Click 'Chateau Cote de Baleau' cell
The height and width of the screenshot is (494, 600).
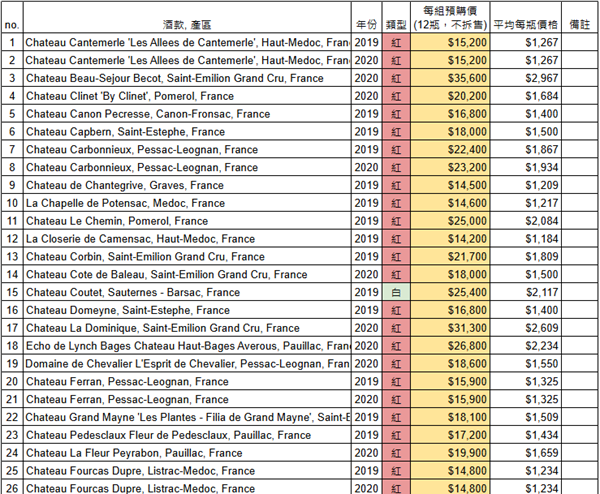point(187,275)
